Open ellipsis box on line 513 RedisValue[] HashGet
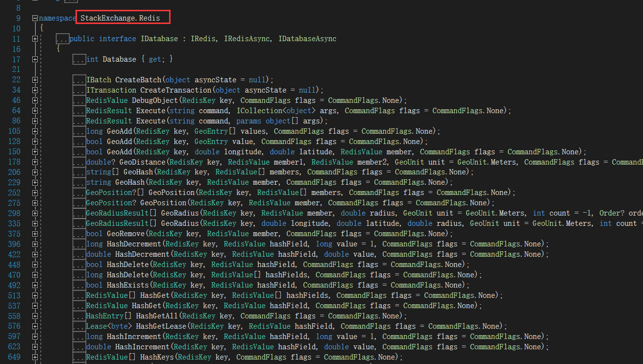The image size is (643, 364). point(79,296)
